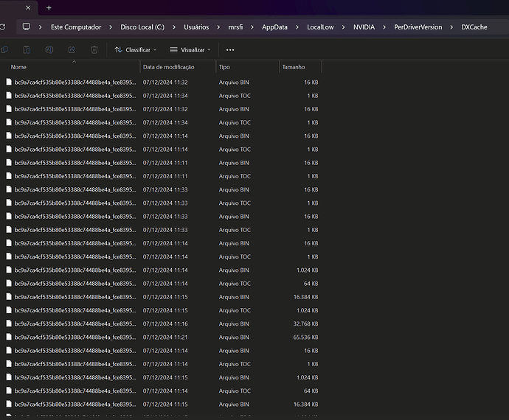Sort by Tamanho column header
The image size is (509, 420).
[x=294, y=67]
